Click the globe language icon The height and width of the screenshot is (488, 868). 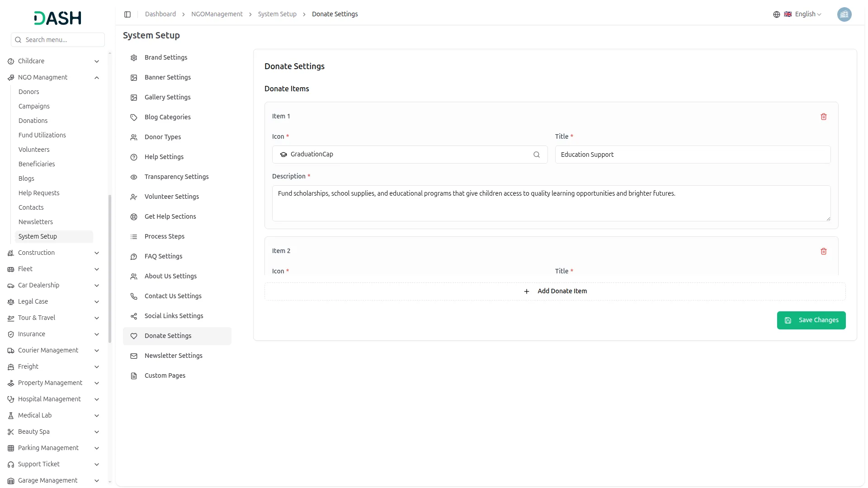click(x=776, y=14)
